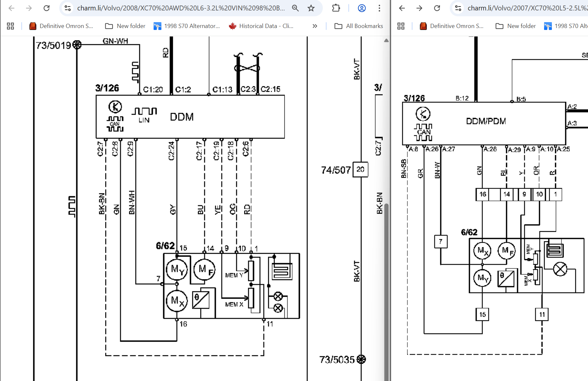Click scroll up arrow on left scrollbar
The width and height of the screenshot is (588, 381).
(x=386, y=41)
